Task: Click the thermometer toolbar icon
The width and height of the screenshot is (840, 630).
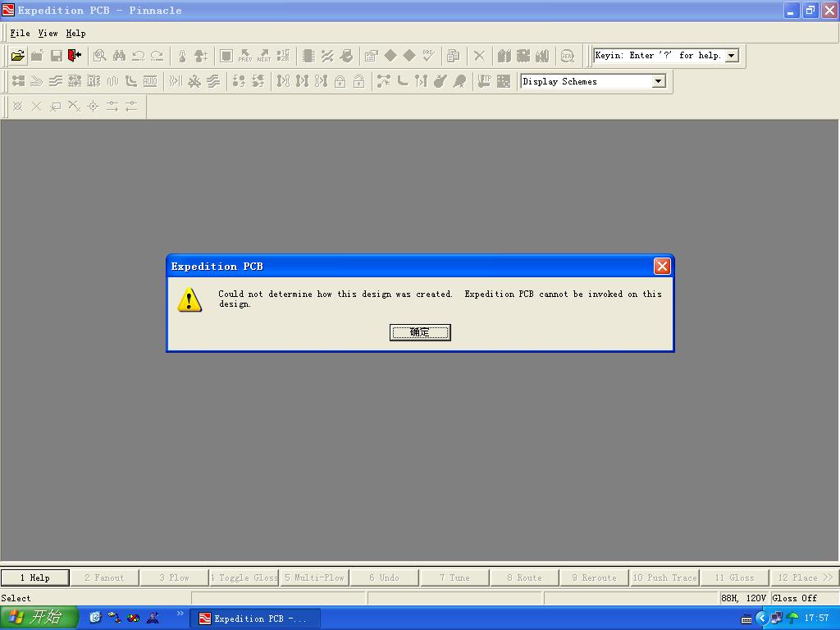Action: [182, 55]
